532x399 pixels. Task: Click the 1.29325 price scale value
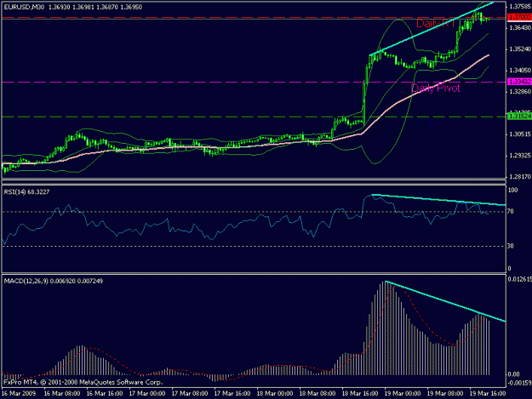(x=520, y=156)
